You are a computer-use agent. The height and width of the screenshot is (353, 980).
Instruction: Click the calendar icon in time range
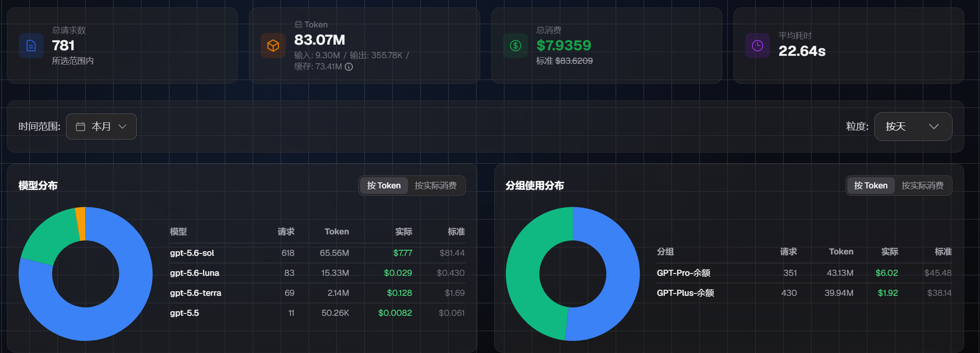click(x=81, y=127)
